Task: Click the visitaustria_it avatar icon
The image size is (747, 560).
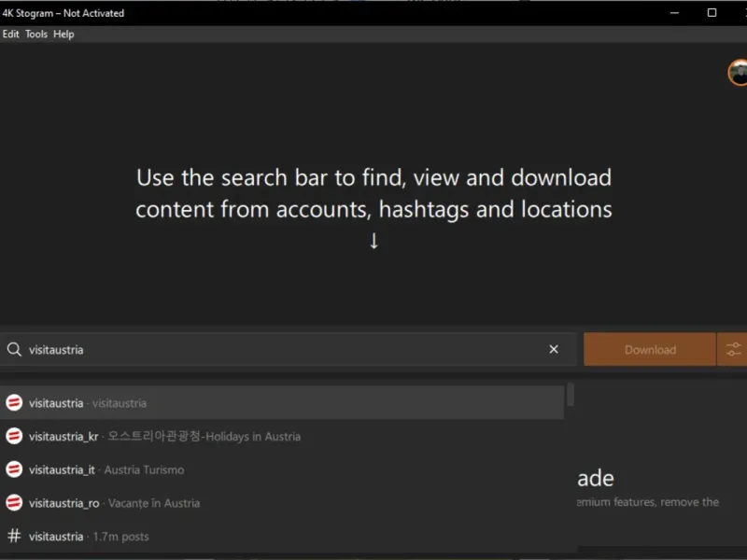Action: point(14,469)
